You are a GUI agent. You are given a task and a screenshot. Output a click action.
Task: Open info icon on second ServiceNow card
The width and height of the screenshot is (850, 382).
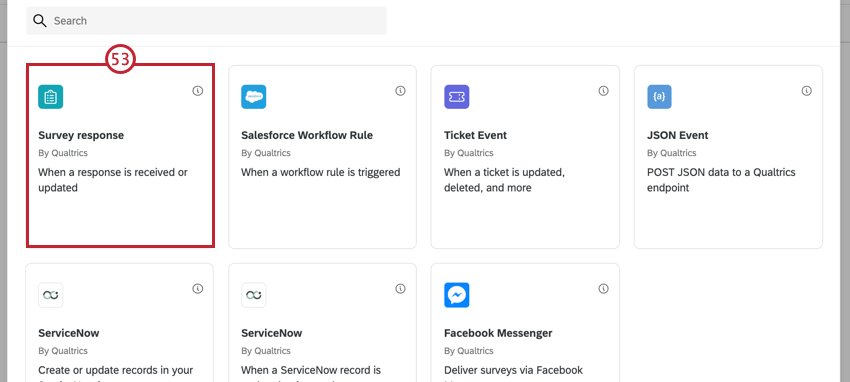401,289
